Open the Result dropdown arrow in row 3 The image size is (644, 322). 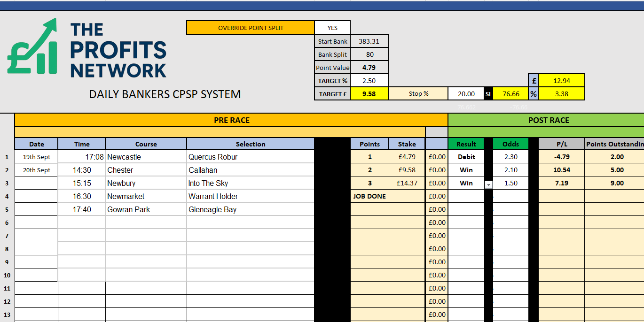(x=488, y=184)
